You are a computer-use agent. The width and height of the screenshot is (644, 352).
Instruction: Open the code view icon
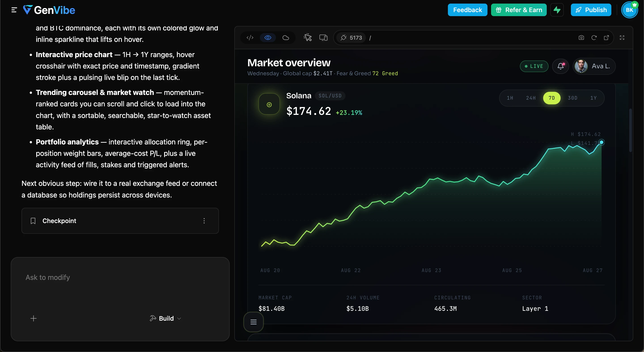[x=250, y=38]
